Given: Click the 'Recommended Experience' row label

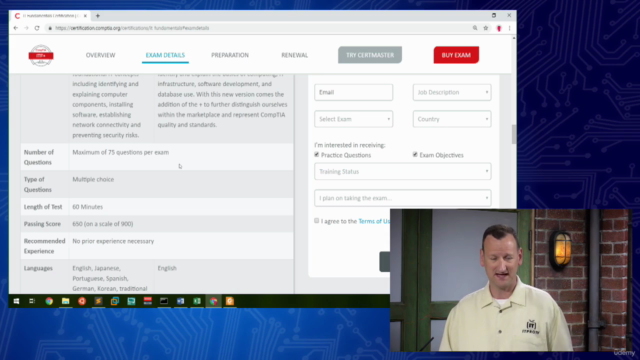Looking at the screenshot, I should (x=44, y=246).
